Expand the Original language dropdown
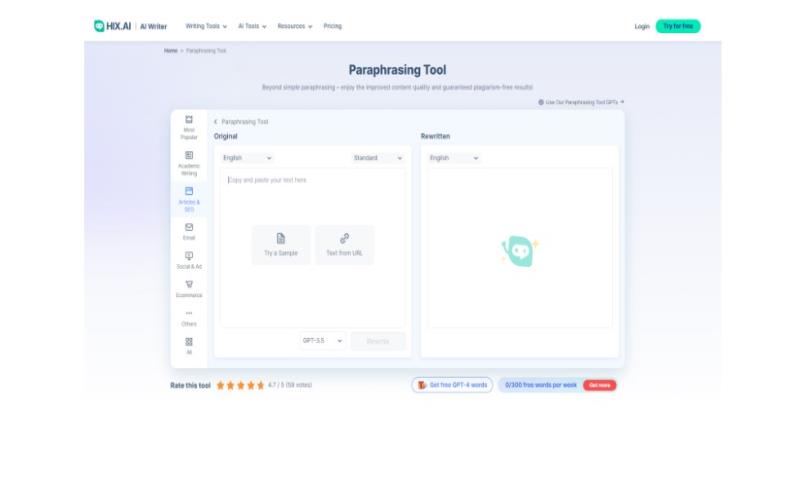This screenshot has height=500, width=800. click(247, 158)
